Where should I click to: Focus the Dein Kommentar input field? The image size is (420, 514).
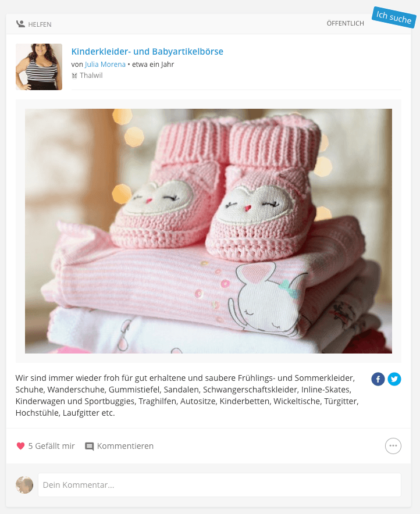tap(220, 485)
